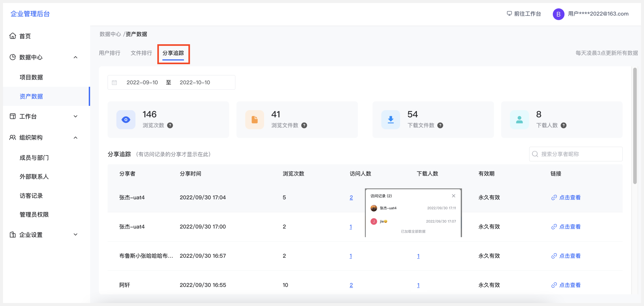Click 点击查看 for 17:00 share
This screenshot has height=306, width=644.
click(570, 227)
